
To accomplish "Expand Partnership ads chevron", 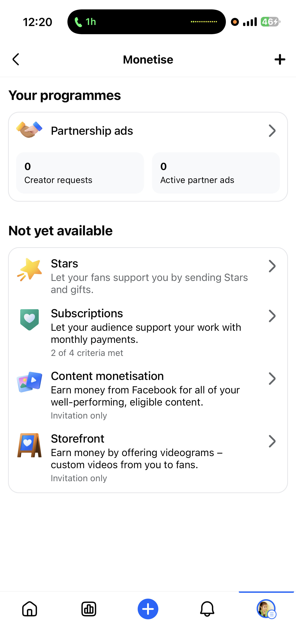I will click(272, 131).
